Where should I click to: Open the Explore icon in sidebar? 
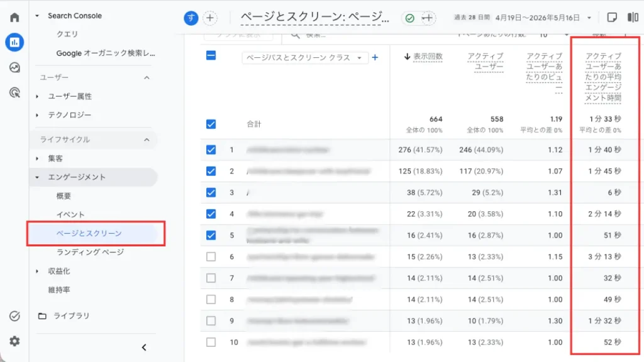pos(15,67)
